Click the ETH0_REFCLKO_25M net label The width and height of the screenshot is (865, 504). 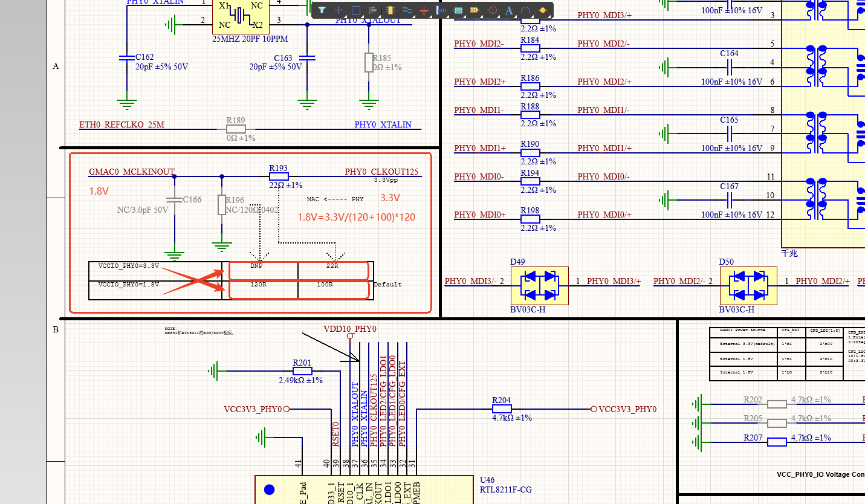click(121, 125)
